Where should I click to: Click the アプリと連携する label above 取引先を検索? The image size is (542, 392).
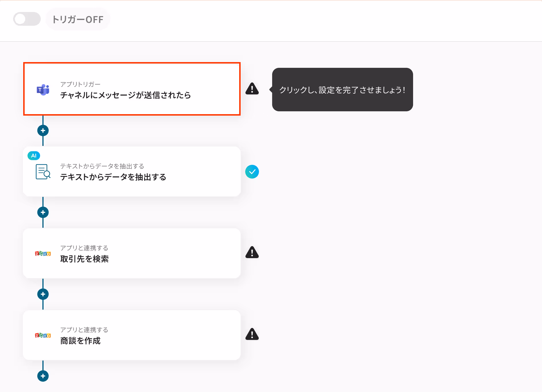pos(84,248)
